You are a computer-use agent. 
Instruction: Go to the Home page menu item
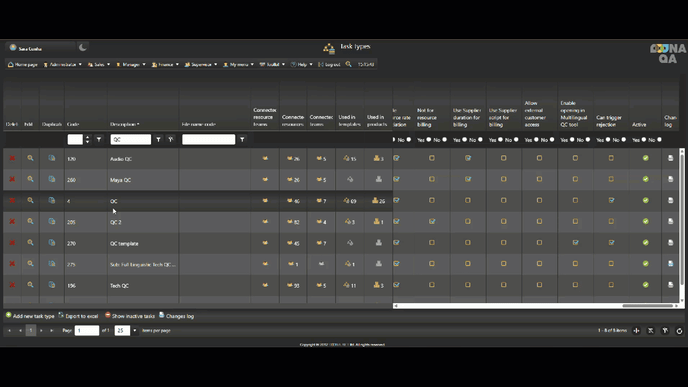[x=23, y=64]
